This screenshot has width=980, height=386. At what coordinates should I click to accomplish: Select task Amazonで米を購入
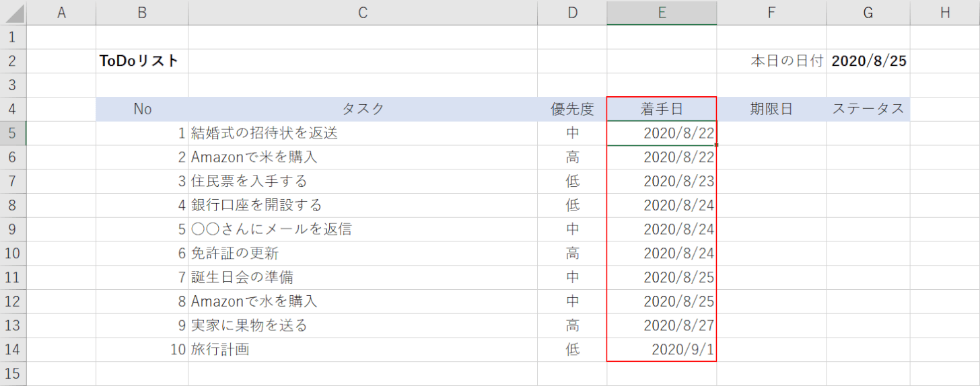363,157
